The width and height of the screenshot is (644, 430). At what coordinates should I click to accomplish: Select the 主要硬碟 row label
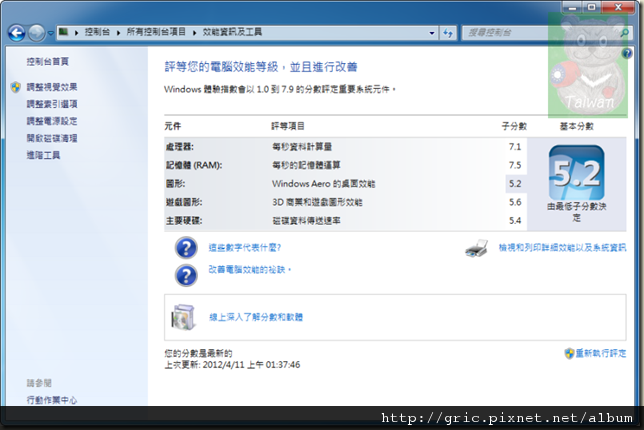coord(184,221)
